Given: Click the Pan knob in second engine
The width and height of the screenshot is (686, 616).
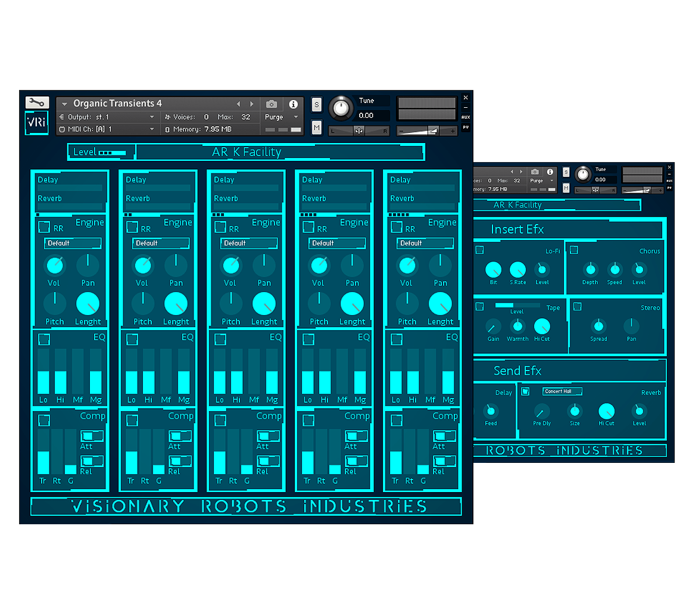Looking at the screenshot, I should pyautogui.click(x=176, y=265).
